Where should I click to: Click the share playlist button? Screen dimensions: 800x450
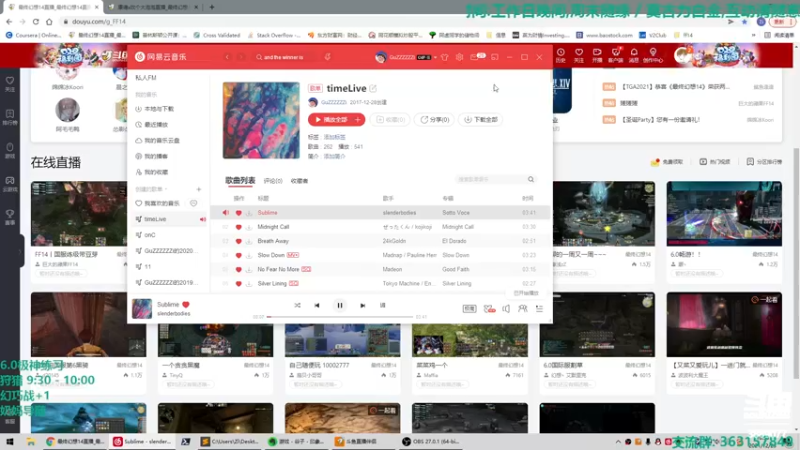pyautogui.click(x=435, y=119)
